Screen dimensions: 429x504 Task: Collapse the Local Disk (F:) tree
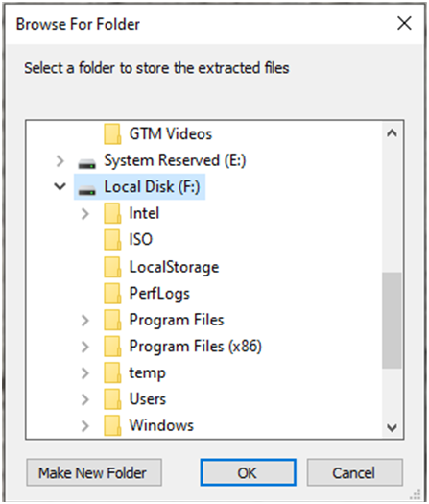pos(60,186)
